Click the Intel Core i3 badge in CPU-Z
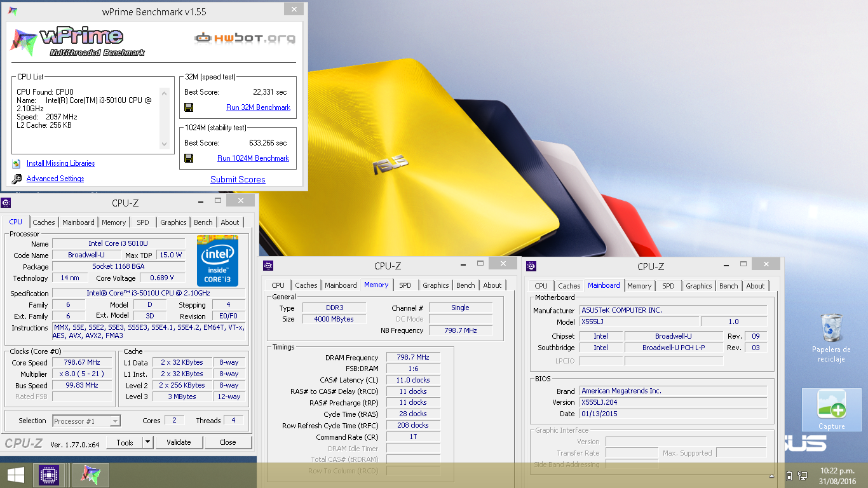The height and width of the screenshot is (488, 868). click(217, 261)
